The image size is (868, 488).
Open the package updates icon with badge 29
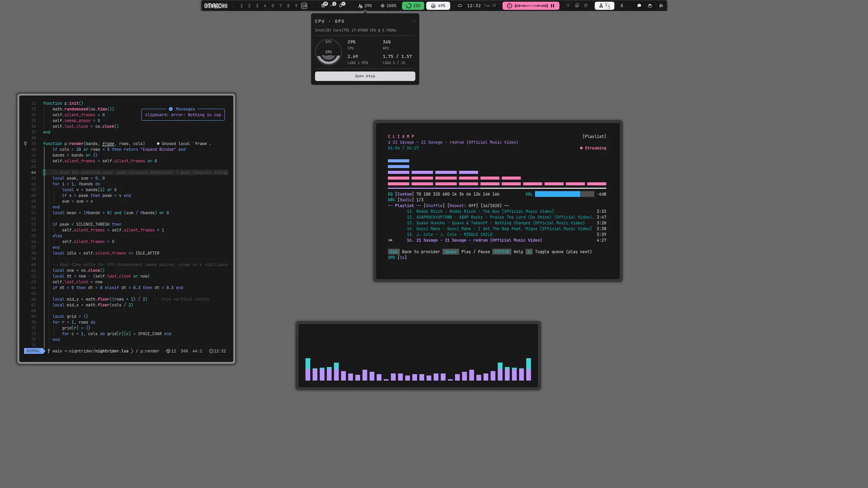click(324, 6)
